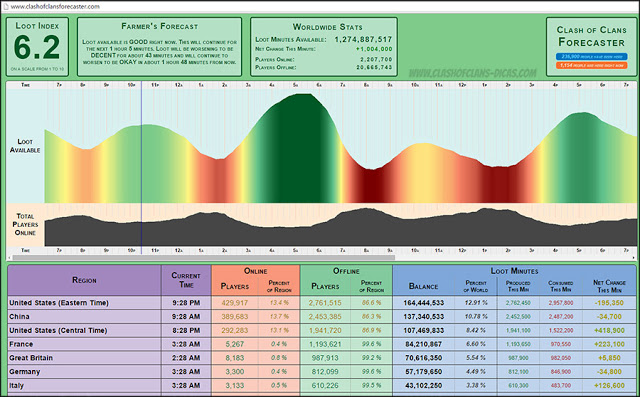
Task: Click offline players value 2,761,515
Action: [x=325, y=303]
